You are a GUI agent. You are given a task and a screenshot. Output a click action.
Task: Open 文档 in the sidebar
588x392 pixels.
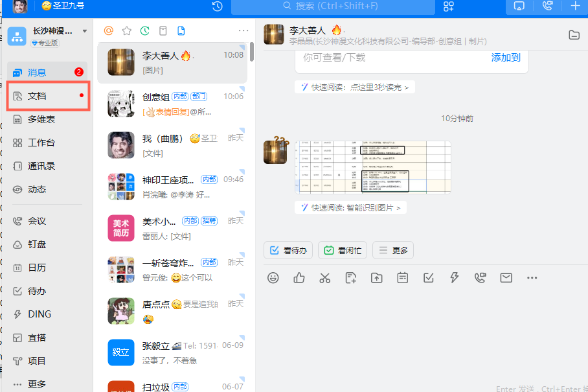click(47, 96)
